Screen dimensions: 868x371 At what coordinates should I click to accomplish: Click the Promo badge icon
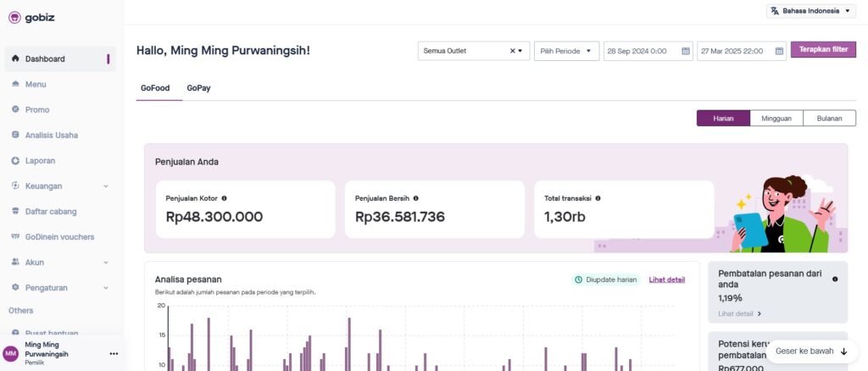[15, 109]
